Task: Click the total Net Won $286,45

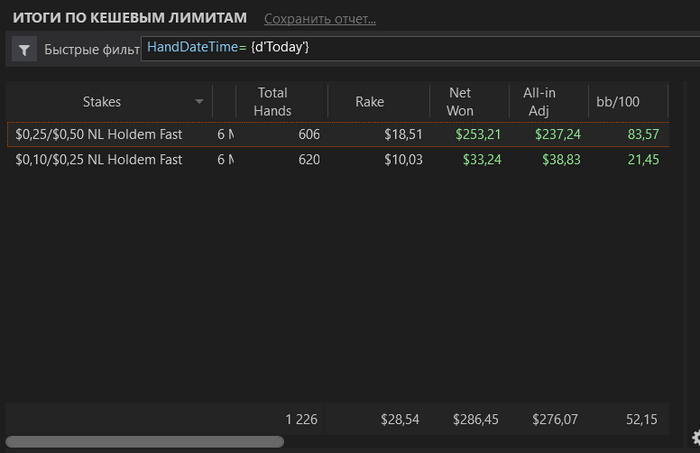Action: coord(475,420)
